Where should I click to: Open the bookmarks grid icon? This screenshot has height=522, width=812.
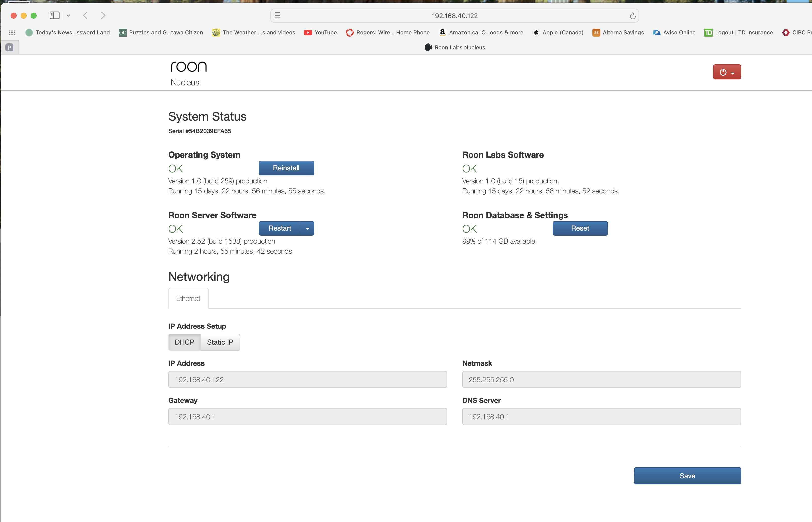[x=12, y=33]
